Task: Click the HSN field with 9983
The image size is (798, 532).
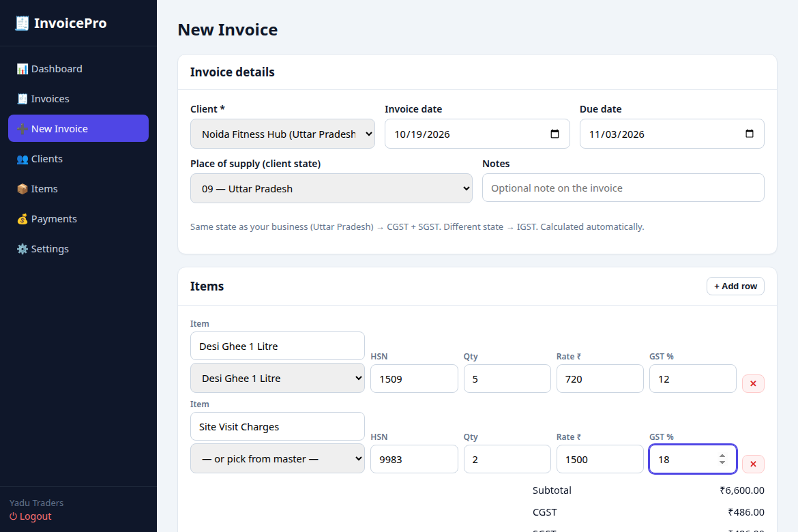Action: 414,459
